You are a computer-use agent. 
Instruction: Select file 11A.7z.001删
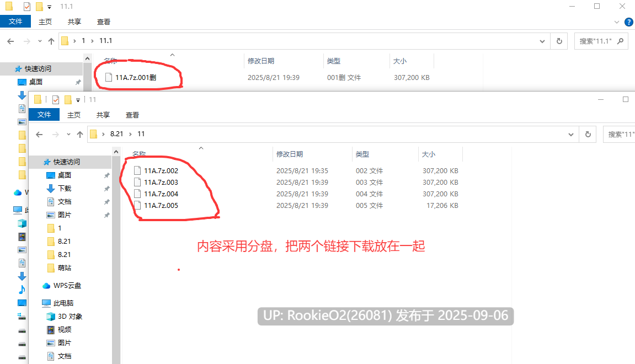[136, 77]
